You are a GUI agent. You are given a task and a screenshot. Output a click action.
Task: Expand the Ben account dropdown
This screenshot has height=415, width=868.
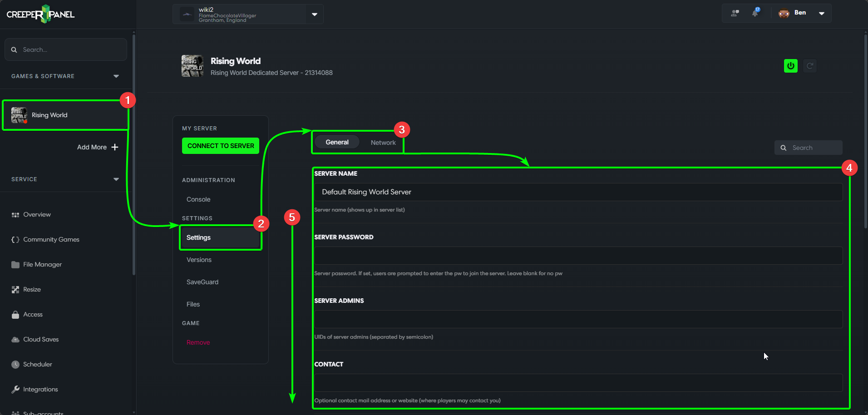(x=821, y=13)
